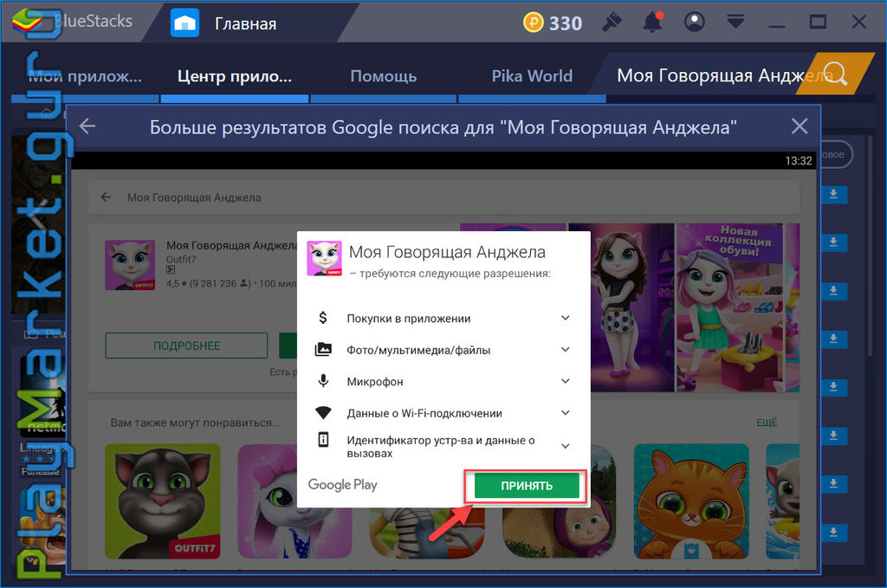
Task: Click the back arrow in the Play Store search bar
Action: (x=106, y=197)
